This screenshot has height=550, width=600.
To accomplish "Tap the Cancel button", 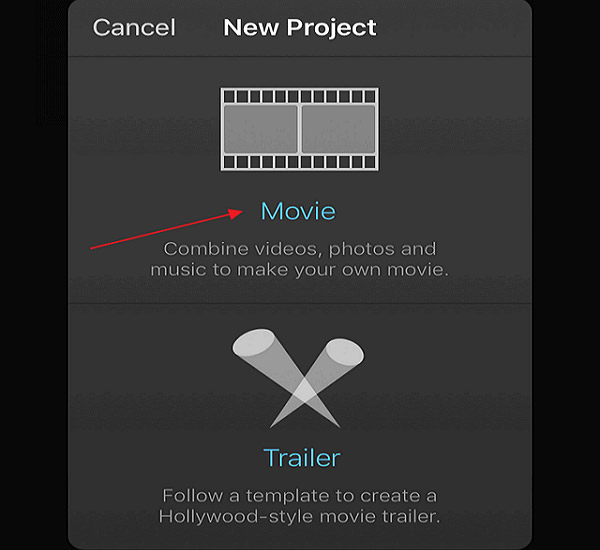I will (134, 28).
